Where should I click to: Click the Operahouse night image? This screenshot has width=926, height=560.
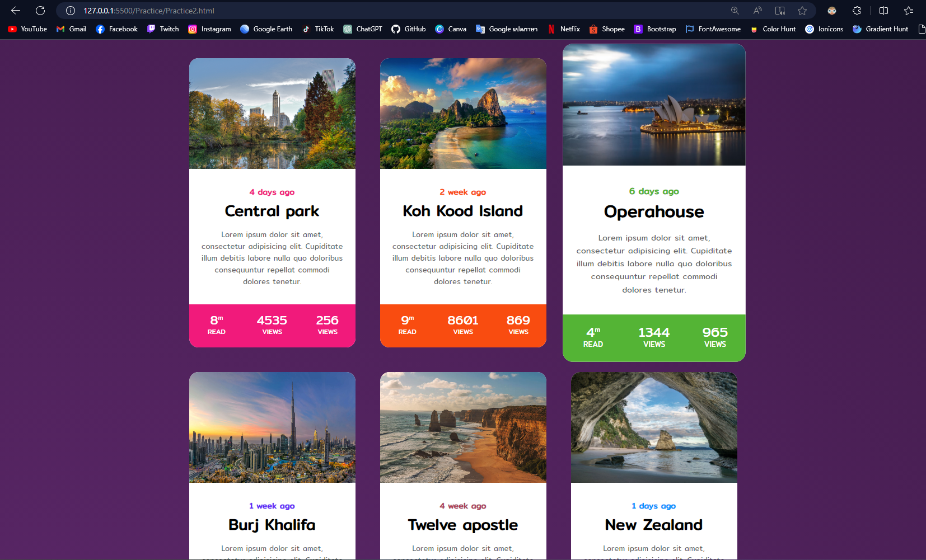pyautogui.click(x=654, y=105)
